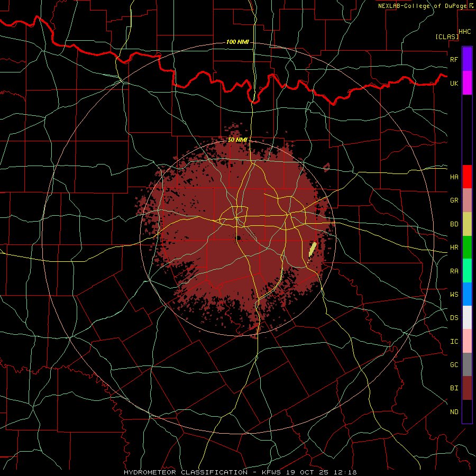The image size is (476, 476).
Task: Click the ND legend label
Action: click(x=454, y=412)
